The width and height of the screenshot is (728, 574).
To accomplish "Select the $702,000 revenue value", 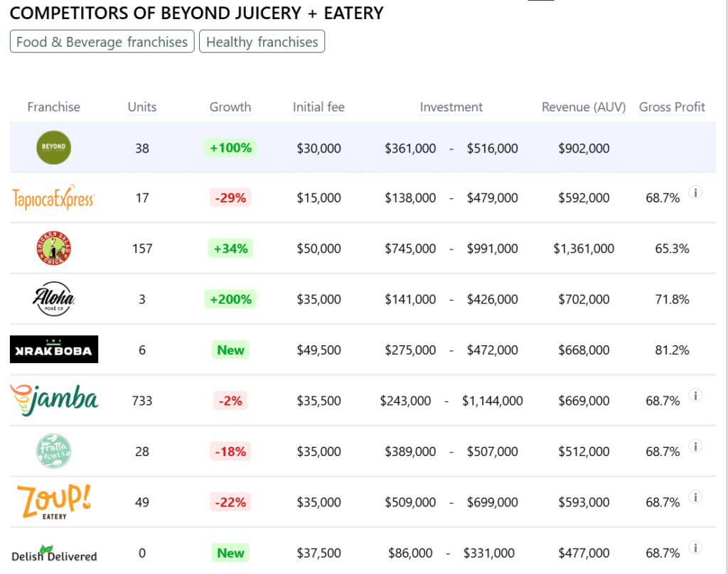I will (x=584, y=299).
